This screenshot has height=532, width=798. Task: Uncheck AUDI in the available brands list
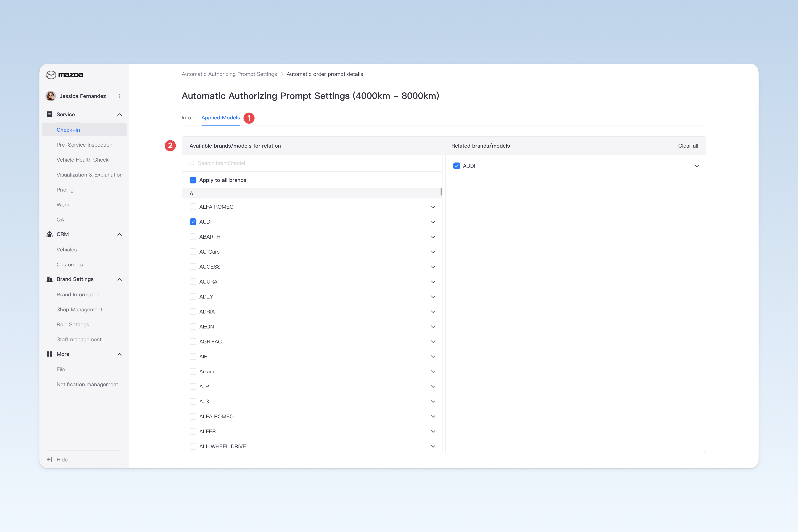coord(193,222)
